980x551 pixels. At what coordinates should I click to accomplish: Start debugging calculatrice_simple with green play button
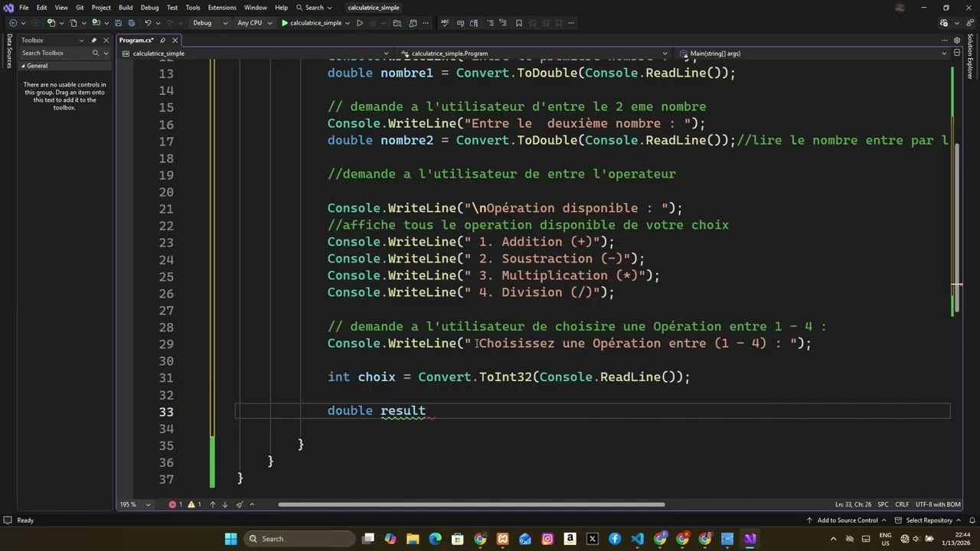point(285,23)
